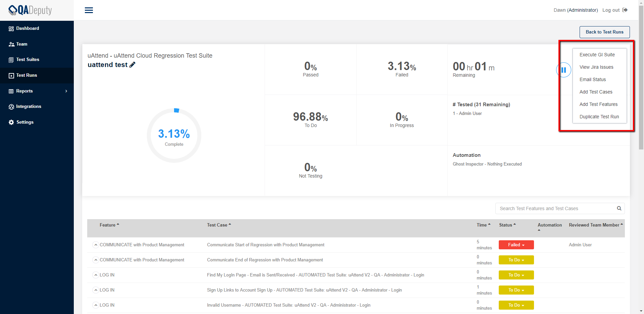Click Dawn (Administrator) user name
The height and width of the screenshot is (314, 644).
click(x=576, y=10)
